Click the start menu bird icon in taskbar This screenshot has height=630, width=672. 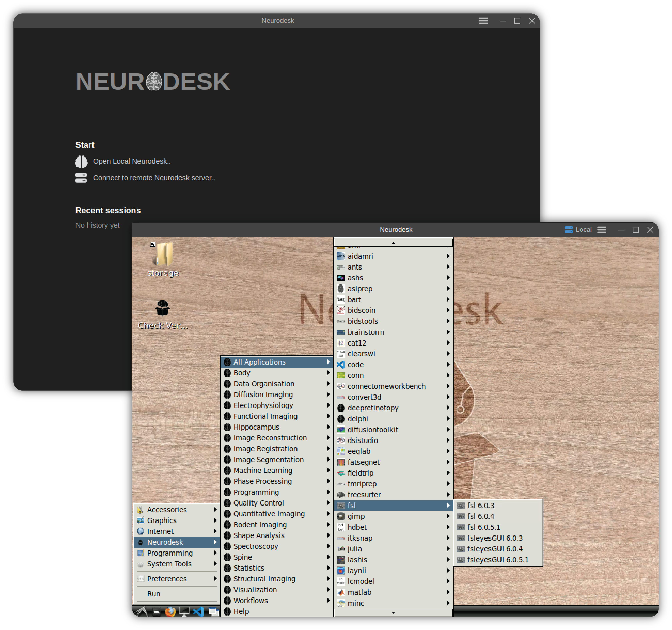pos(141,612)
